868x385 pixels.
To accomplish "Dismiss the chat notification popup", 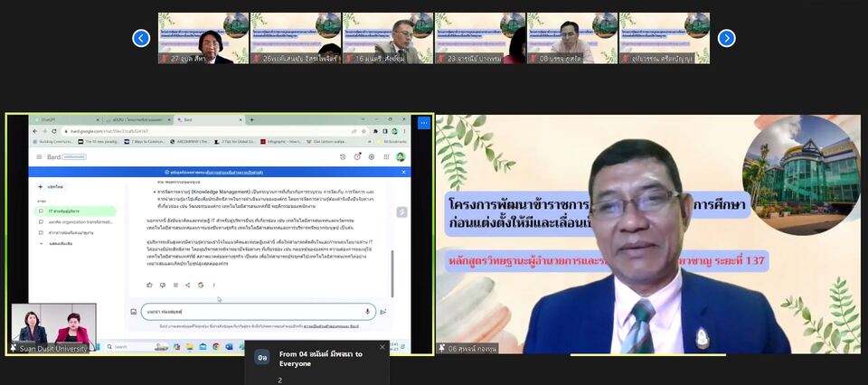I will click(382, 347).
